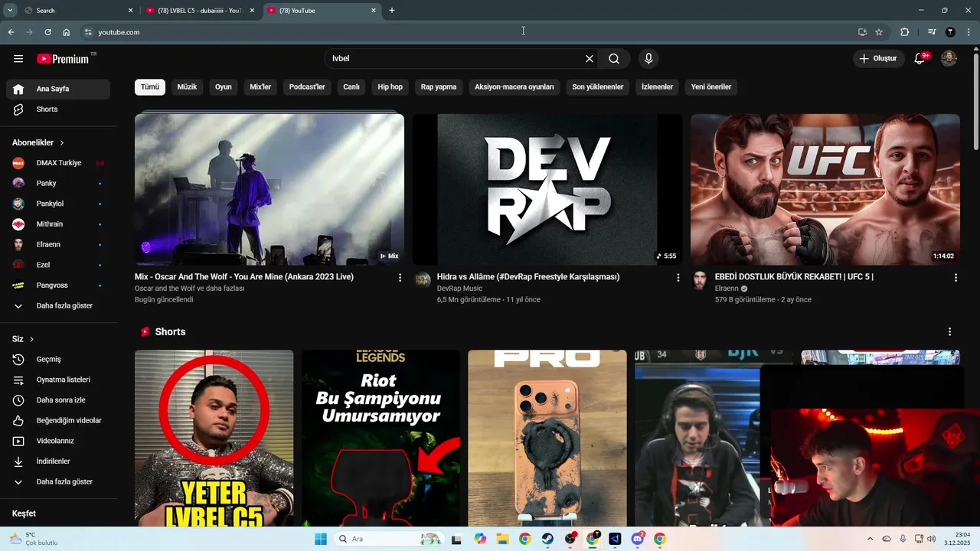Click the Oluştur create button

tap(877, 59)
